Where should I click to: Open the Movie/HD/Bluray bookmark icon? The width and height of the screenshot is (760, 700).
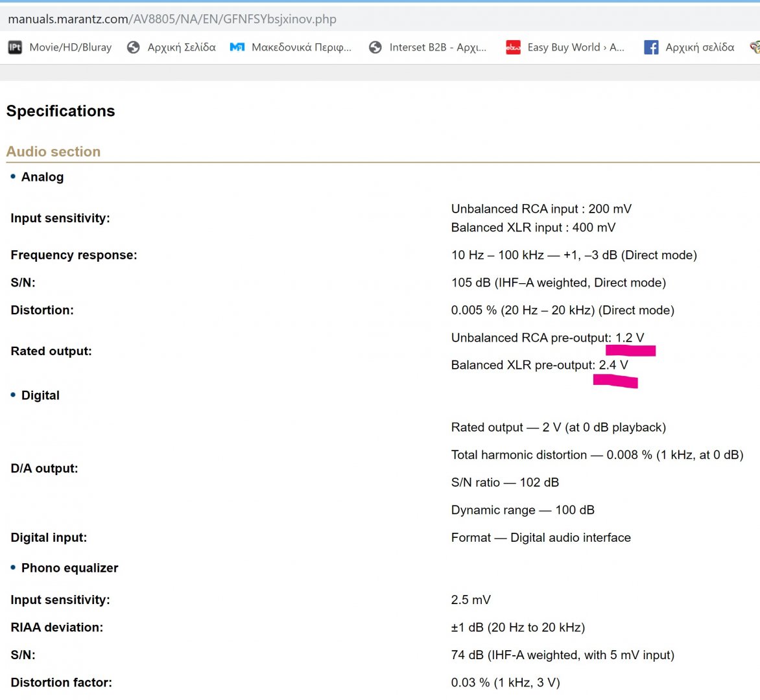tap(15, 47)
